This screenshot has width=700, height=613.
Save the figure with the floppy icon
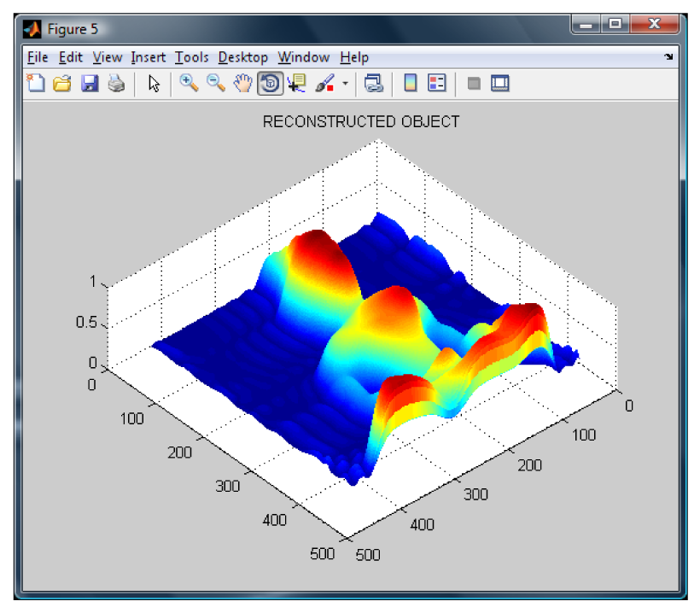pos(89,84)
